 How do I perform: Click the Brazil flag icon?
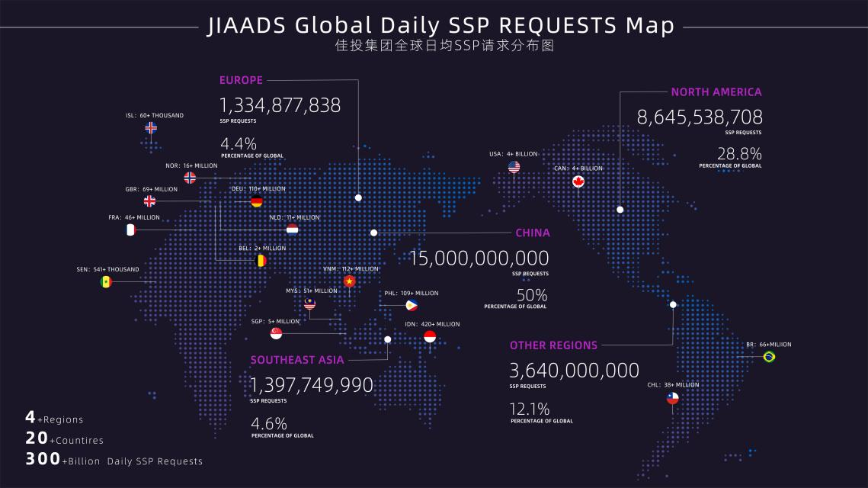[x=769, y=357]
